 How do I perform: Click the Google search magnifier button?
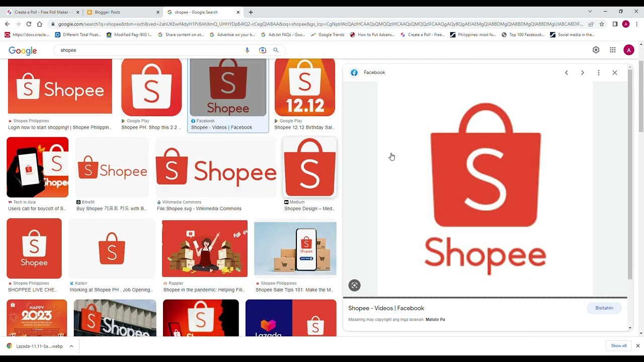coord(276,50)
